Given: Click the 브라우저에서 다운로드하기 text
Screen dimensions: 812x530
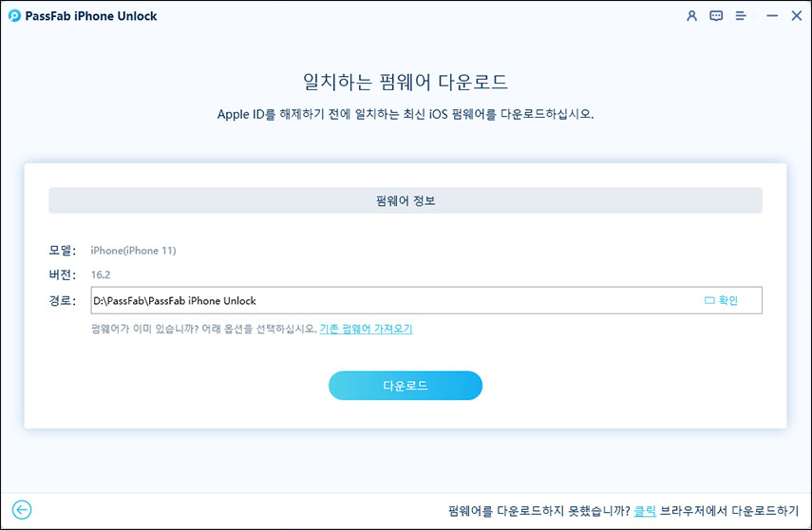Looking at the screenshot, I should [x=729, y=511].
